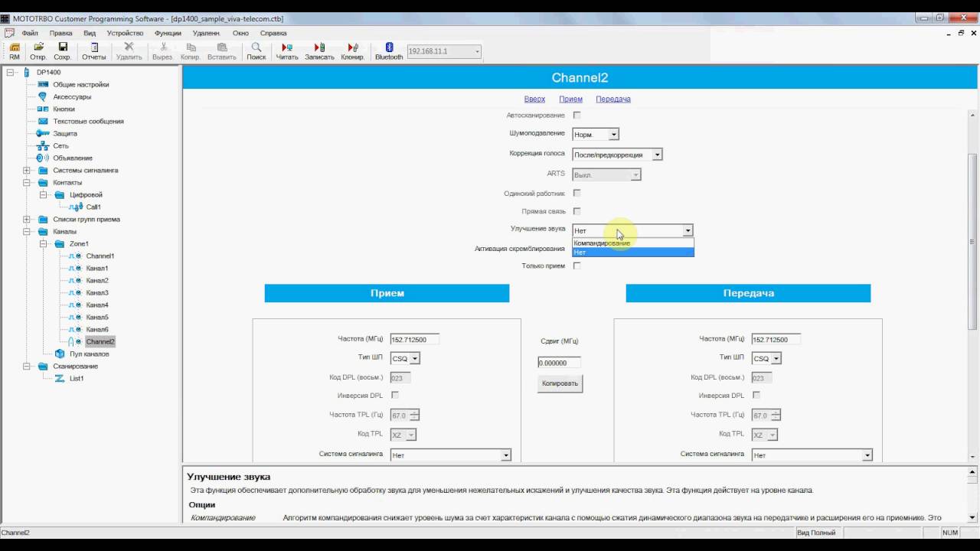This screenshot has height=551, width=980.
Task: Open Текстовые сообщения node
Action: point(88,121)
